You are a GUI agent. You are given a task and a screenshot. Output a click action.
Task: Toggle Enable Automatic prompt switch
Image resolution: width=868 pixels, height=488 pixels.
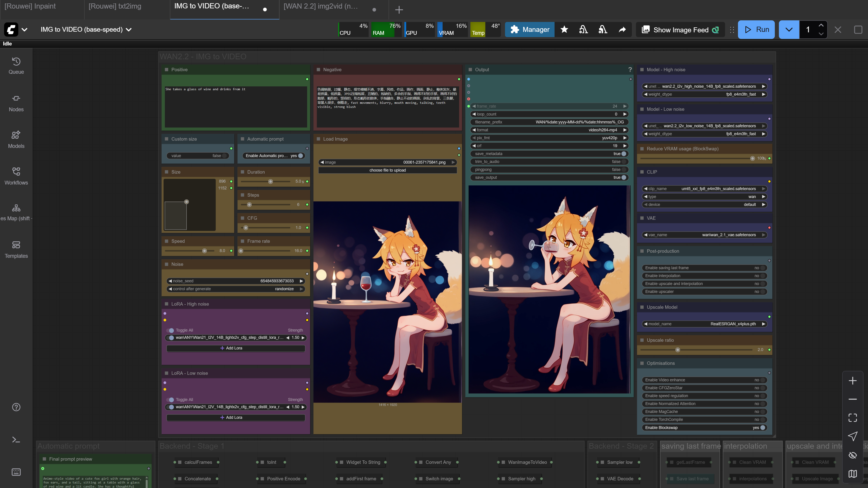coord(300,156)
